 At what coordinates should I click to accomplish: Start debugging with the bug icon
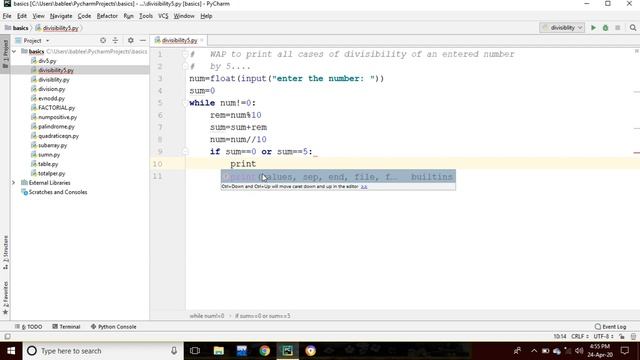pyautogui.click(x=605, y=28)
